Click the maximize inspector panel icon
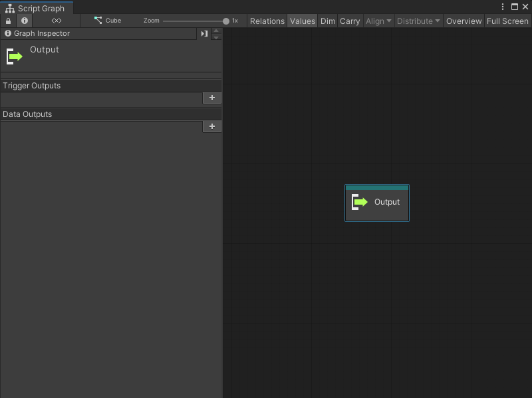 [x=204, y=33]
